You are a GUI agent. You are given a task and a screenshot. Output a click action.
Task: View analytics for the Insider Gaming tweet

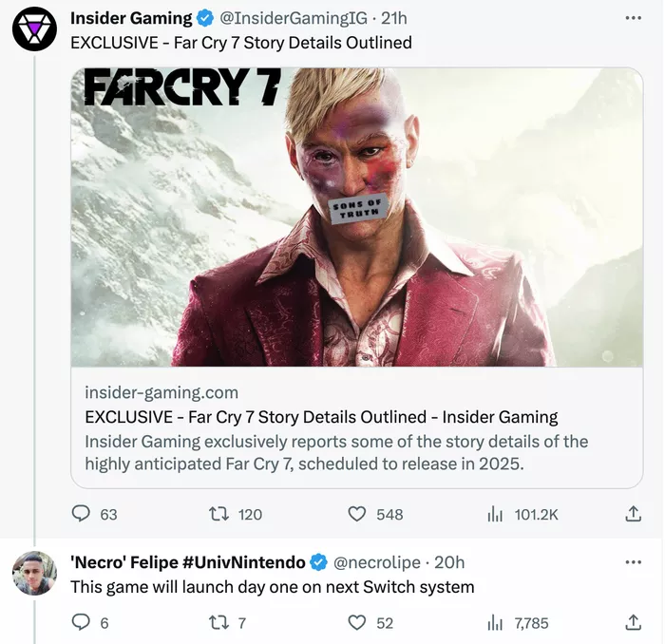pos(494,514)
